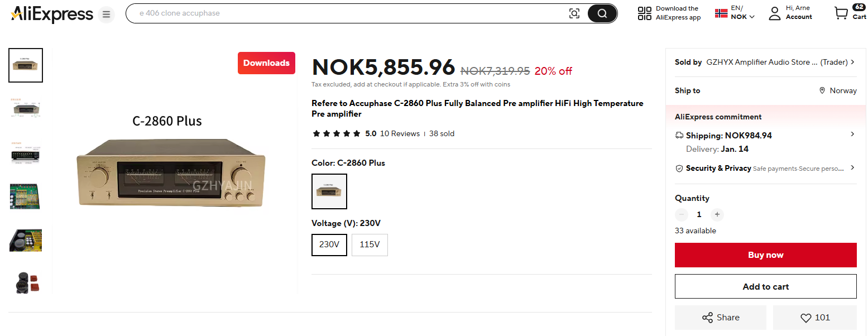Share this product listing
The height and width of the screenshot is (336, 868).
720,318
